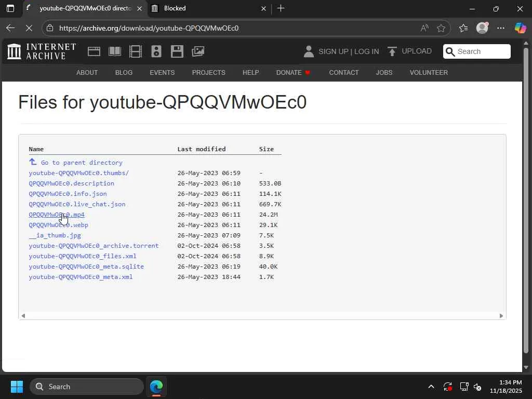Open QPQQVMwOEc0.description file
532x399 pixels.
click(x=71, y=183)
